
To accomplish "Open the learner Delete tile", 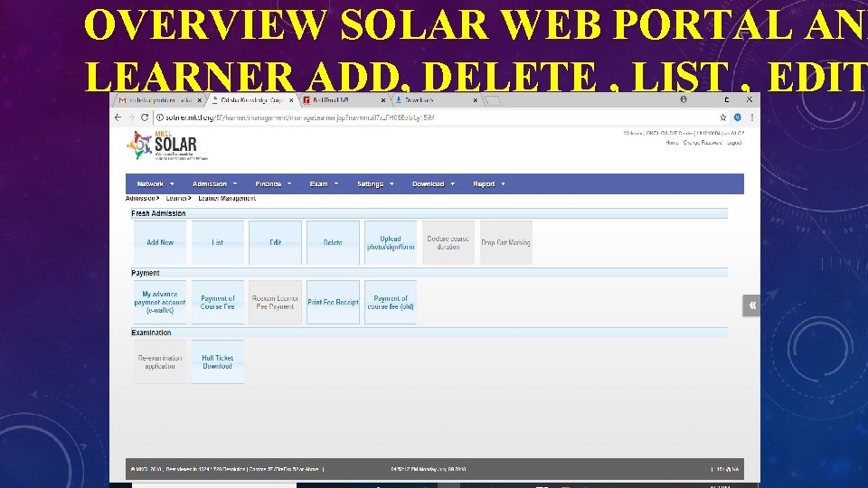I will pyautogui.click(x=333, y=242).
